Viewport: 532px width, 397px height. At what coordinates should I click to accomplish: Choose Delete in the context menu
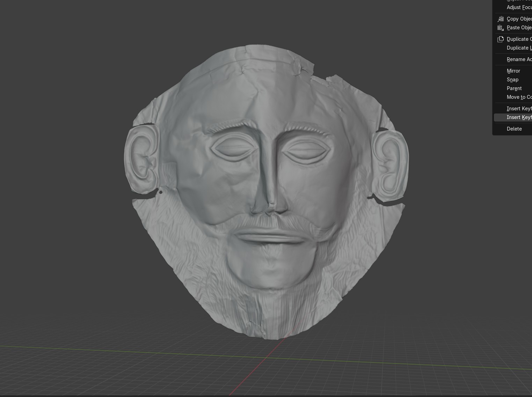[x=514, y=129]
